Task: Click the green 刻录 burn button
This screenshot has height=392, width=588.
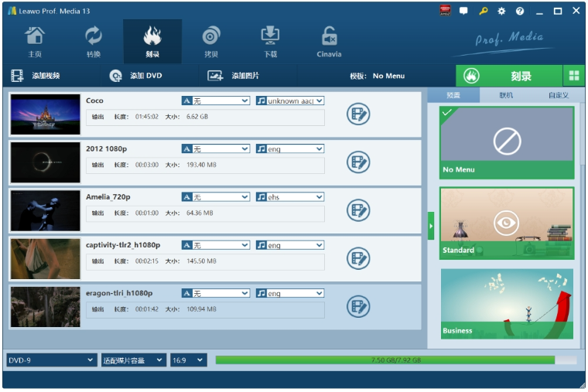Action: (x=510, y=76)
